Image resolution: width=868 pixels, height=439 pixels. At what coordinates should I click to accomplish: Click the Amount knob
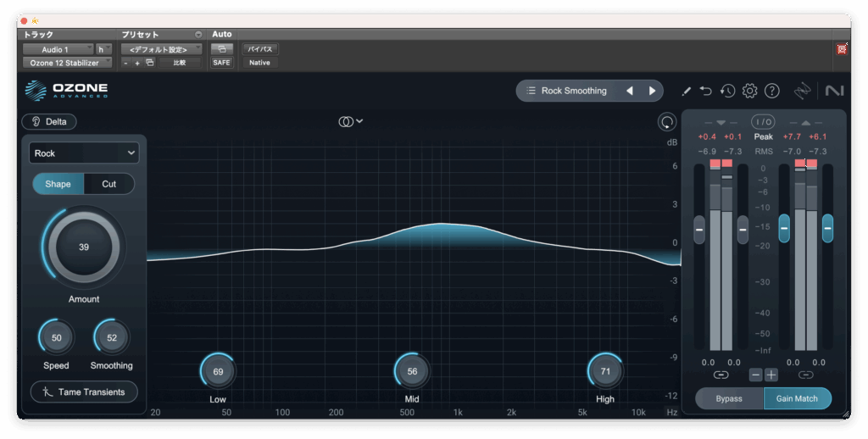[83, 247]
